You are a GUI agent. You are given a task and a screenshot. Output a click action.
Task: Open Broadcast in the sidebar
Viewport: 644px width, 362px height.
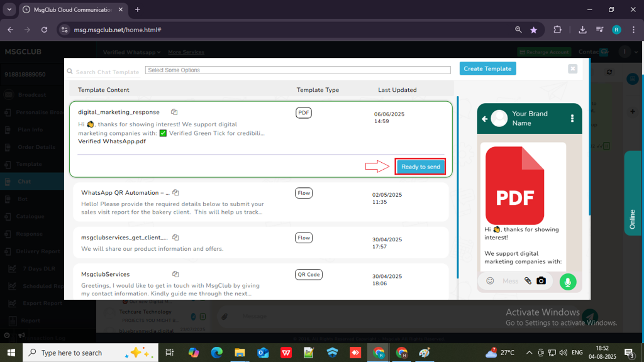click(x=31, y=95)
